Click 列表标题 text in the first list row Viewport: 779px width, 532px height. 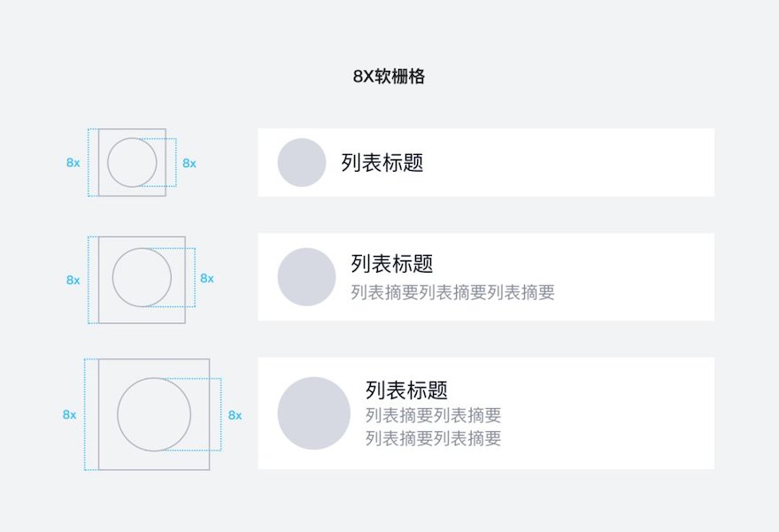(x=382, y=162)
